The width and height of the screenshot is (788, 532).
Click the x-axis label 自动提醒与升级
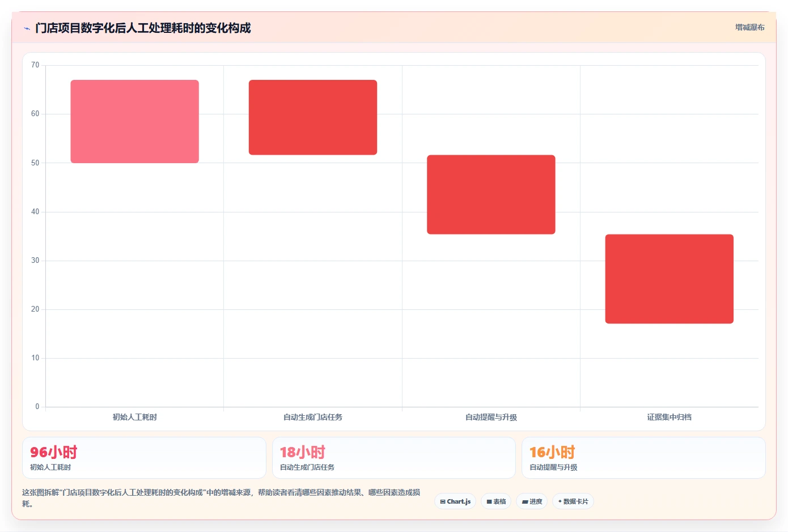491,417
